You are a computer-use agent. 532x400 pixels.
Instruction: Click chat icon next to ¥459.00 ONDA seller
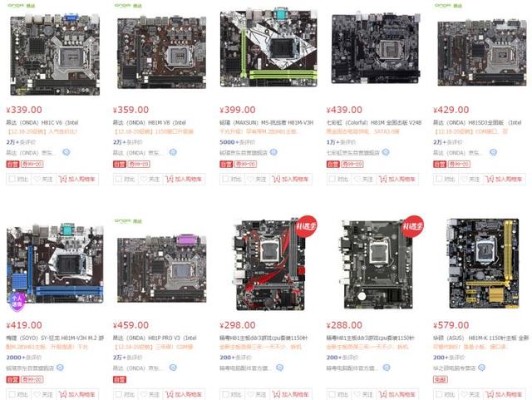pyautogui.click(x=173, y=368)
